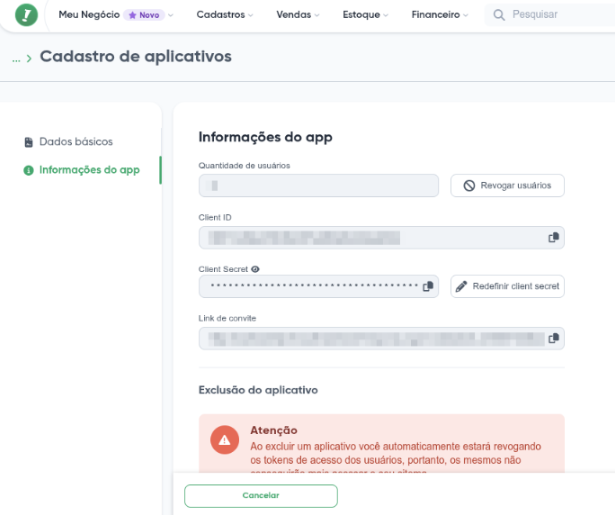Click the info icon beside Informações do app

(x=29, y=170)
